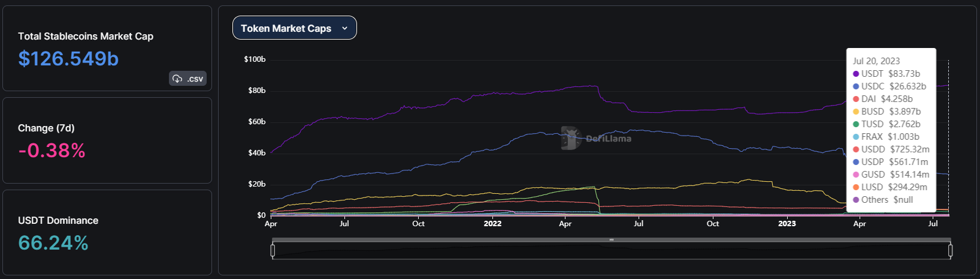The height and width of the screenshot is (279, 980).
Task: Click the pink GUSD legend dot
Action: (856, 175)
